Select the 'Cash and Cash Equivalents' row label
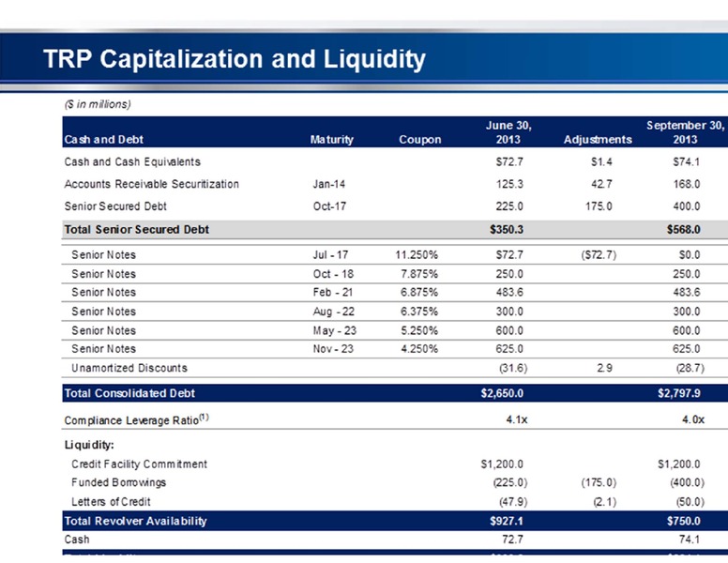 click(x=132, y=161)
